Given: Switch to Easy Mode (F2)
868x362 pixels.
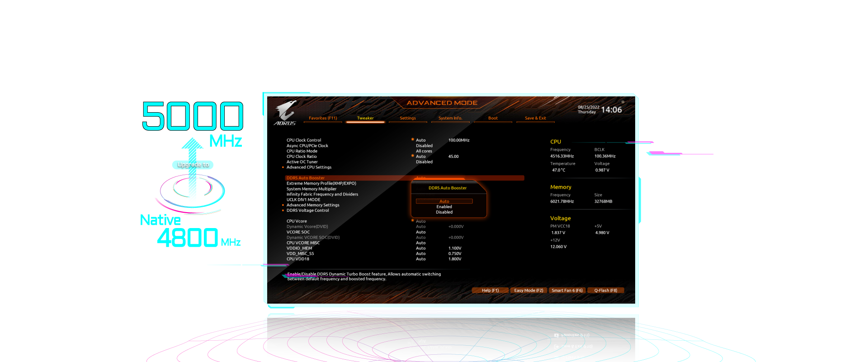Looking at the screenshot, I should 529,291.
